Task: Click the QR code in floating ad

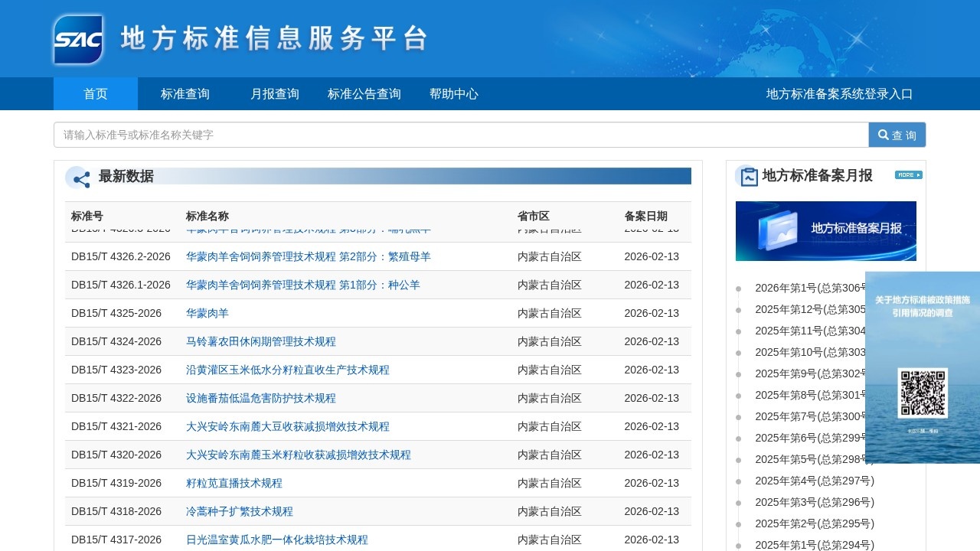Action: click(x=923, y=393)
